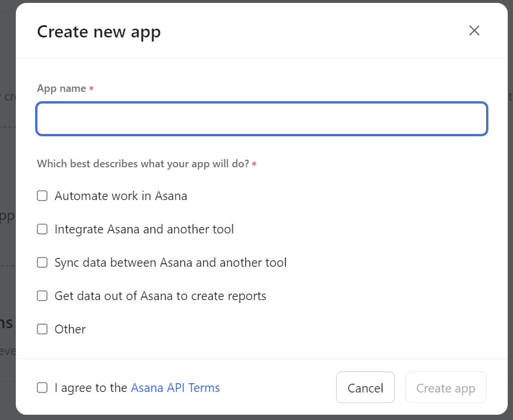
Task: Open the Asana API Terms link
Action: [175, 388]
